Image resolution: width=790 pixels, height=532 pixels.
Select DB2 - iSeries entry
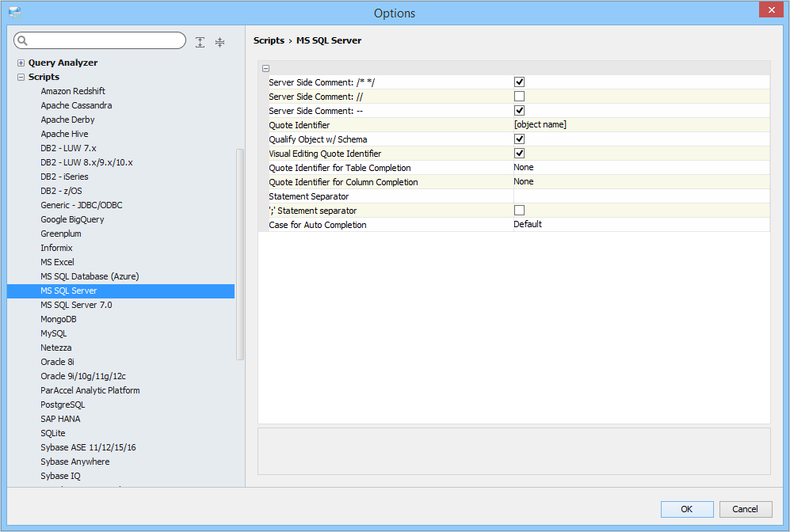(64, 177)
